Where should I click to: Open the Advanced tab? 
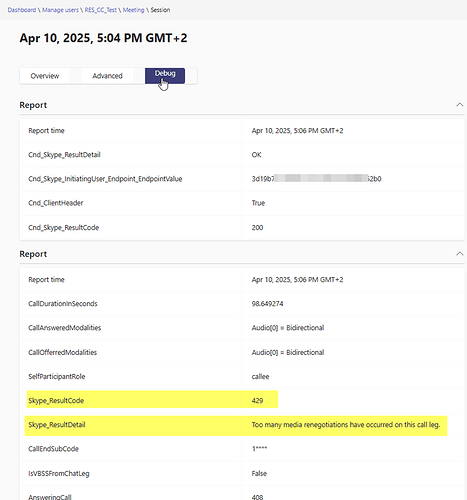pos(107,76)
